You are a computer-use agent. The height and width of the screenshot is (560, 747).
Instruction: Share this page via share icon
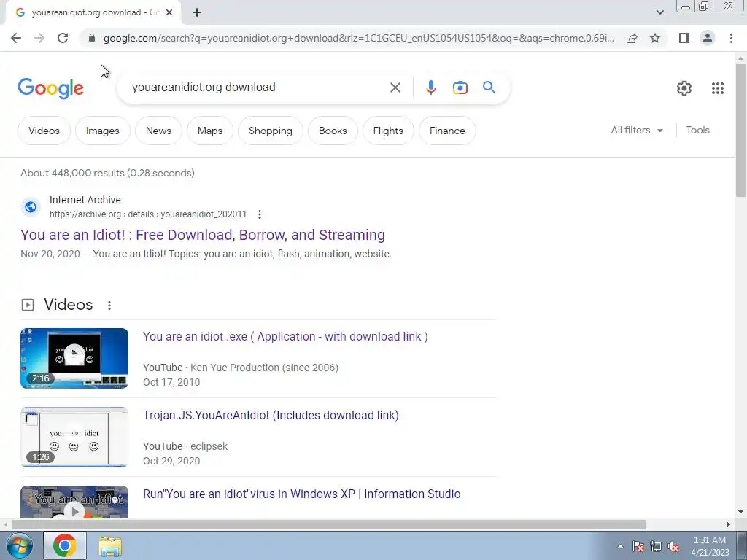tap(632, 38)
